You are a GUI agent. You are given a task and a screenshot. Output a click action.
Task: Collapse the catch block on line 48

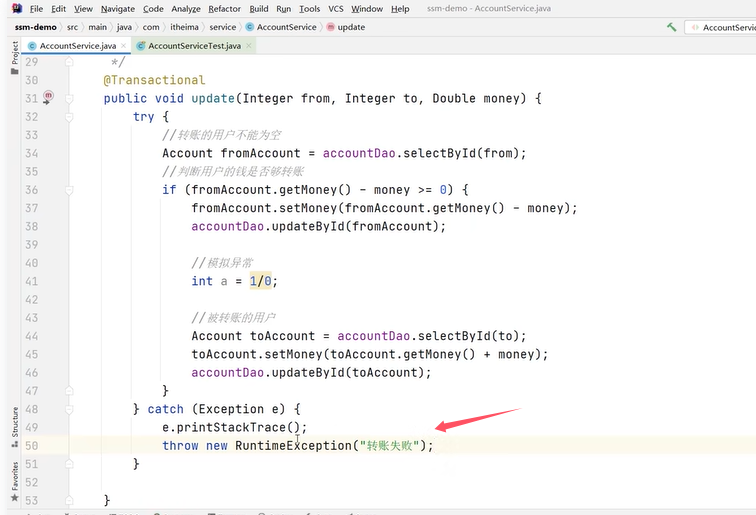69,409
